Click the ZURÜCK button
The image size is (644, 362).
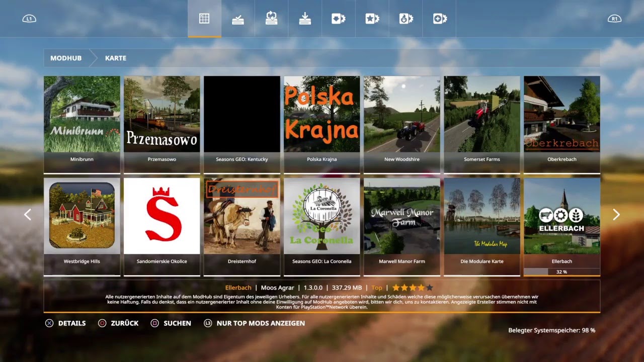click(x=118, y=323)
